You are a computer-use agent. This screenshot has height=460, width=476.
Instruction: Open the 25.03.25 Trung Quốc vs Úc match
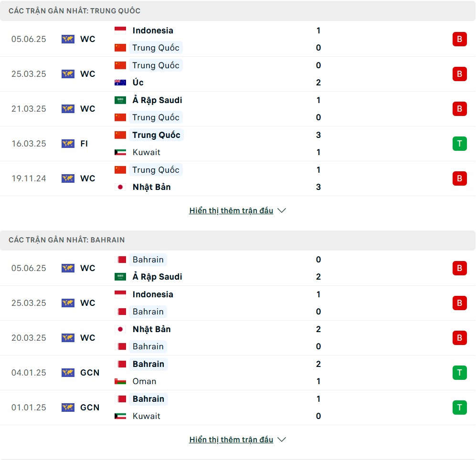[x=238, y=74]
